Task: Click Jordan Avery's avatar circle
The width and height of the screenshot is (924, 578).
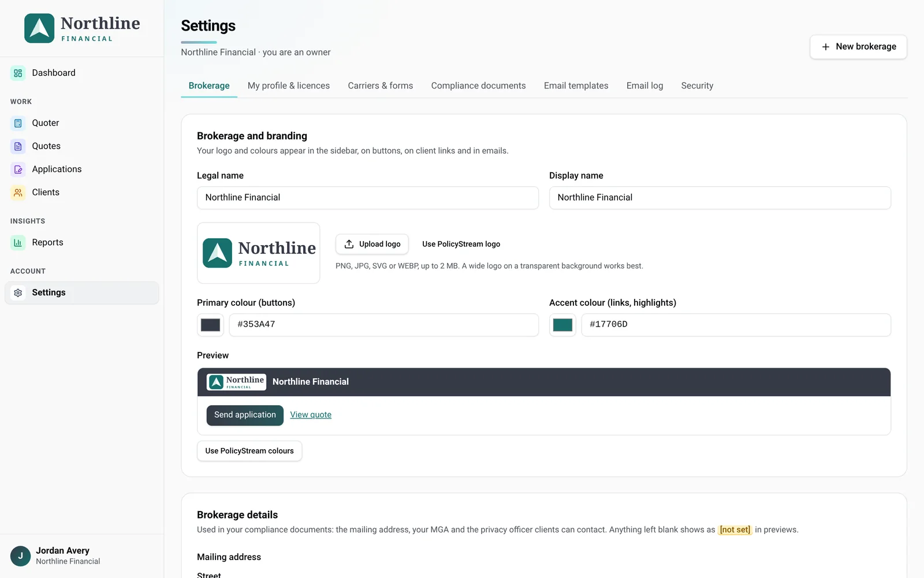Action: (20, 556)
